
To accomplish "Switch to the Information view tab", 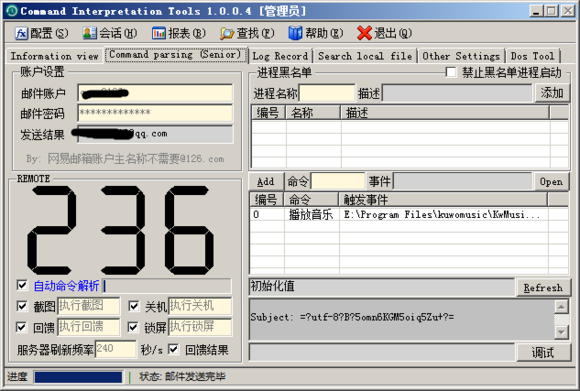I will (54, 56).
